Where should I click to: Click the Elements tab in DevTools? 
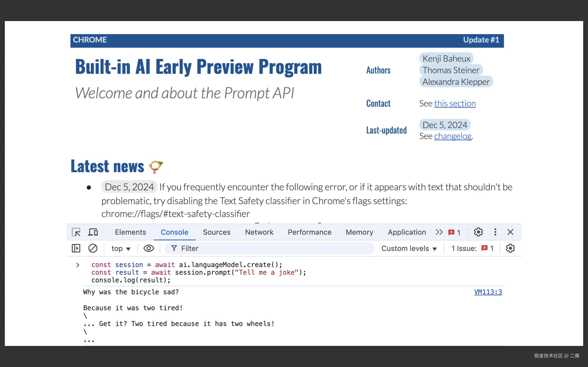[x=130, y=232]
